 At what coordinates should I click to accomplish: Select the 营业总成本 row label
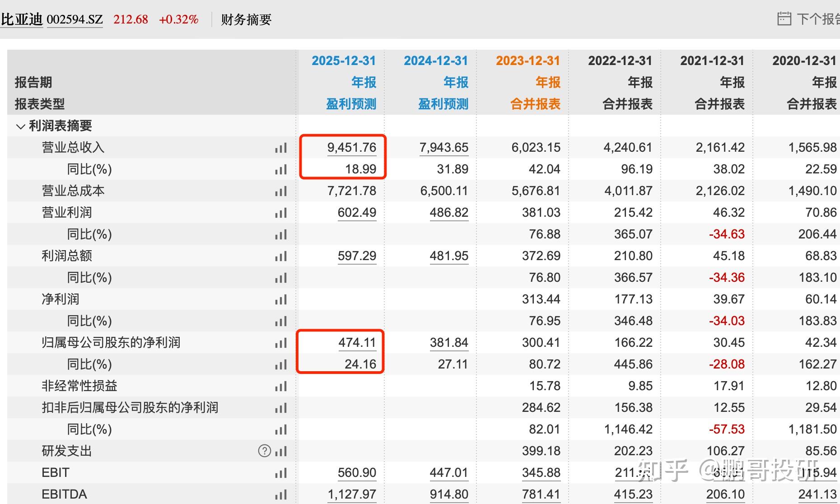click(x=73, y=191)
